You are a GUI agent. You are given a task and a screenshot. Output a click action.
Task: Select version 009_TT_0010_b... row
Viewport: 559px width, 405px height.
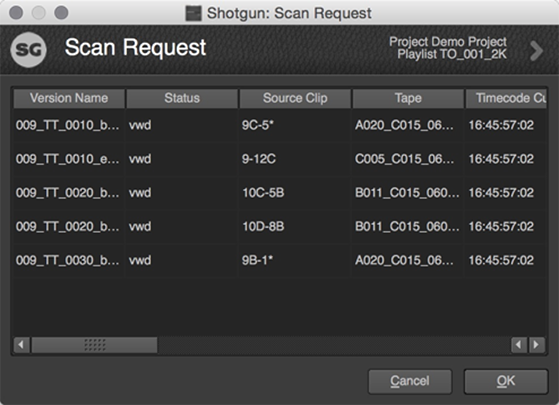click(67, 125)
